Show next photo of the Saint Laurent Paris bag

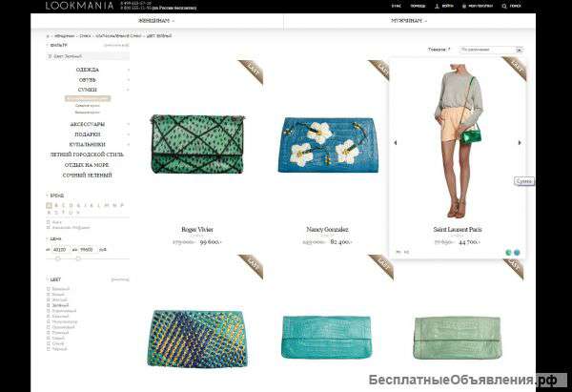(520, 143)
